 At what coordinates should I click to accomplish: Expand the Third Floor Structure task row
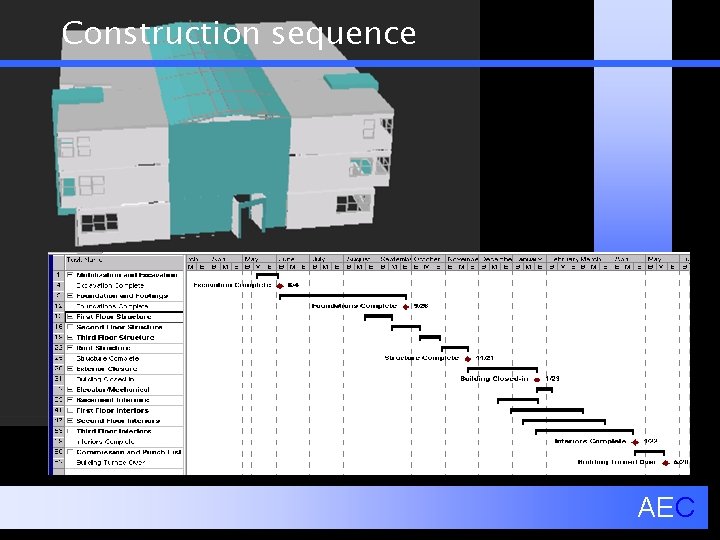[x=70, y=338]
